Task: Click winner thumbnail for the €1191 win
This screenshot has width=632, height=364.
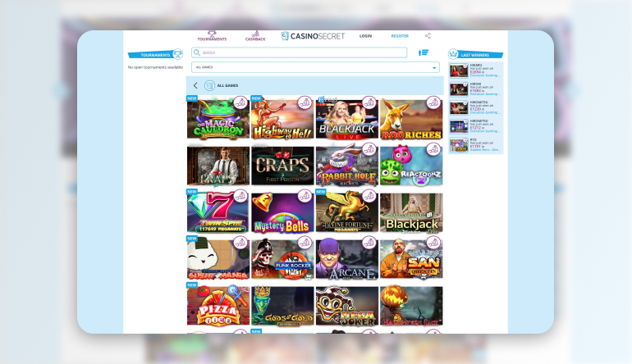Action: tap(459, 145)
